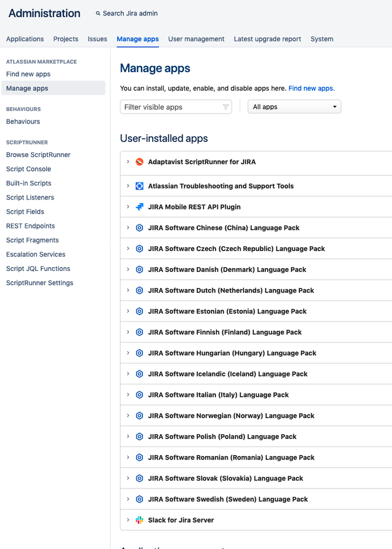Click the filter funnel icon

click(226, 107)
